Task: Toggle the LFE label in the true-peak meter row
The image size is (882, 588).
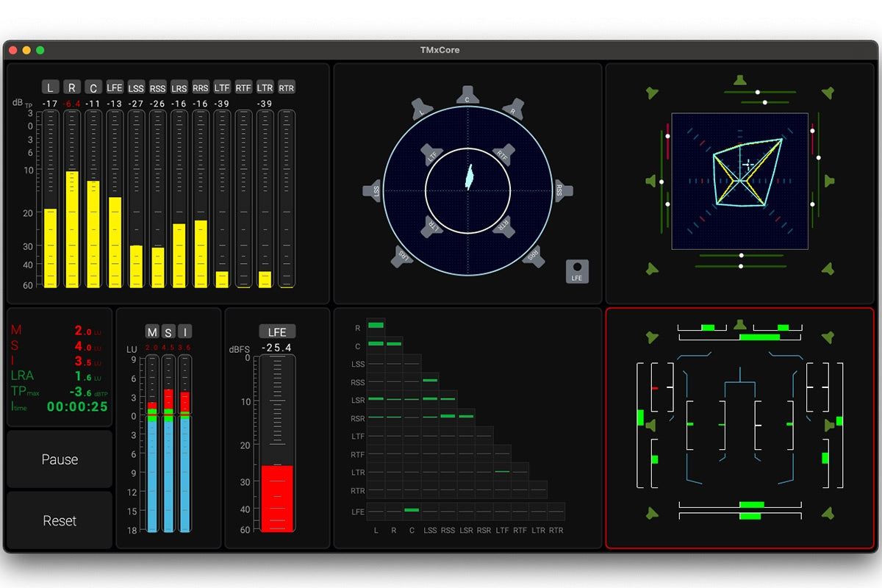Action: point(115,88)
